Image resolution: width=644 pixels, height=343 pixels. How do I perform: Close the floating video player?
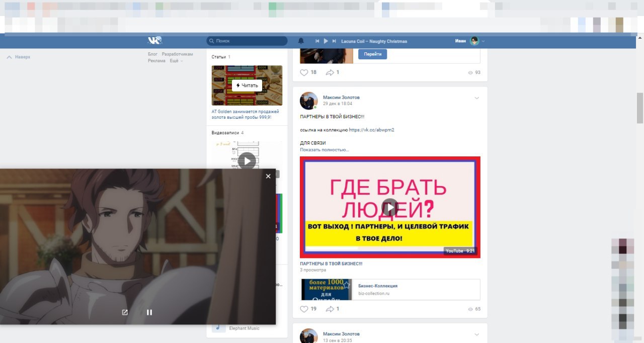pyautogui.click(x=268, y=176)
